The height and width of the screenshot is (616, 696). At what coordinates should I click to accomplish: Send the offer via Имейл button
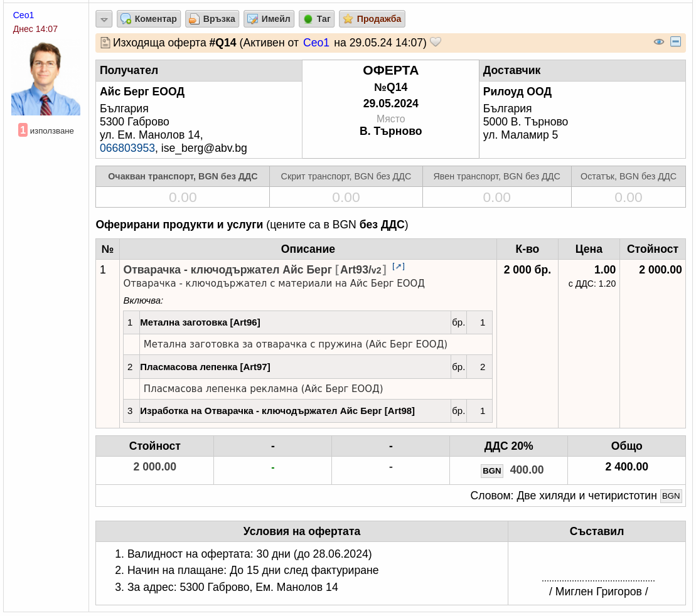(269, 19)
